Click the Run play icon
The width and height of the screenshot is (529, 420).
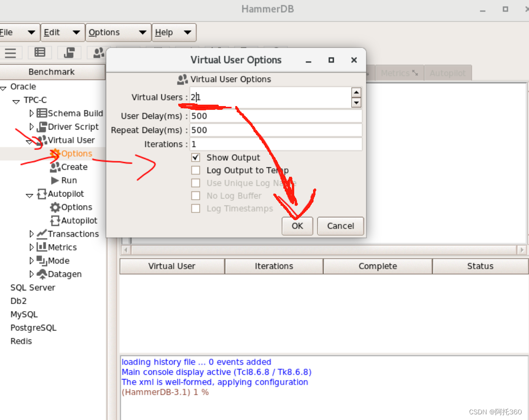(x=55, y=181)
